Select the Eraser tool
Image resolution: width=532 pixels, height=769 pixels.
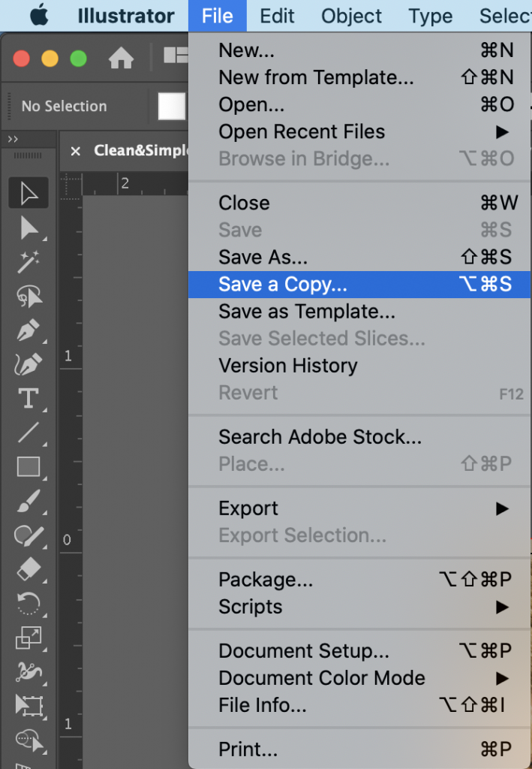[29, 570]
